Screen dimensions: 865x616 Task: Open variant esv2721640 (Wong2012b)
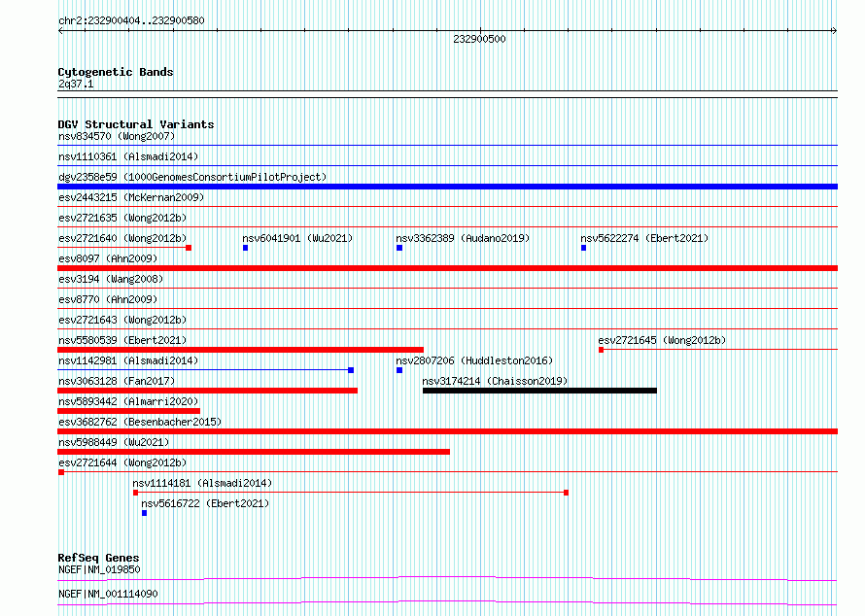point(122,238)
